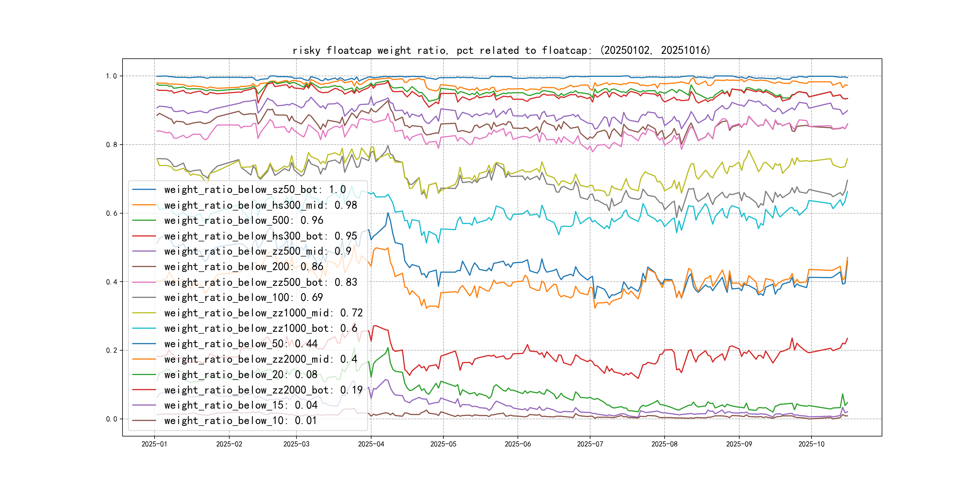The image size is (980, 490).
Task: Click the pink swatch beside zz500_bot legend
Action: point(144,282)
